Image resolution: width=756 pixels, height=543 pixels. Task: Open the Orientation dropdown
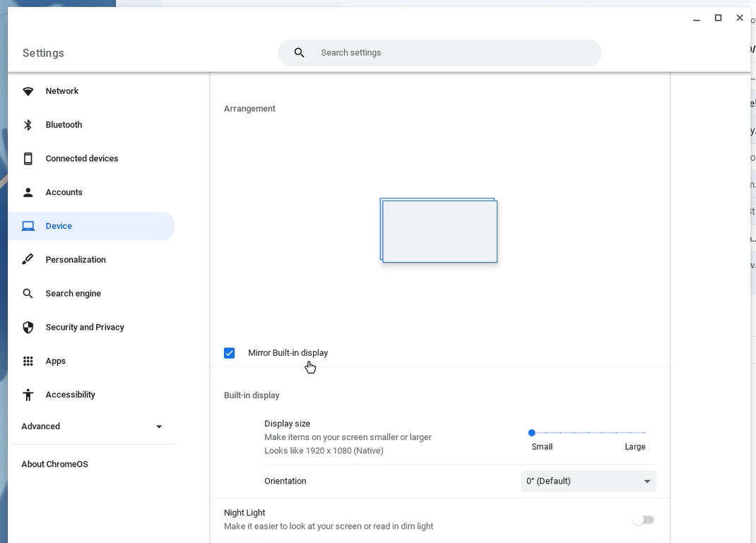[588, 482]
